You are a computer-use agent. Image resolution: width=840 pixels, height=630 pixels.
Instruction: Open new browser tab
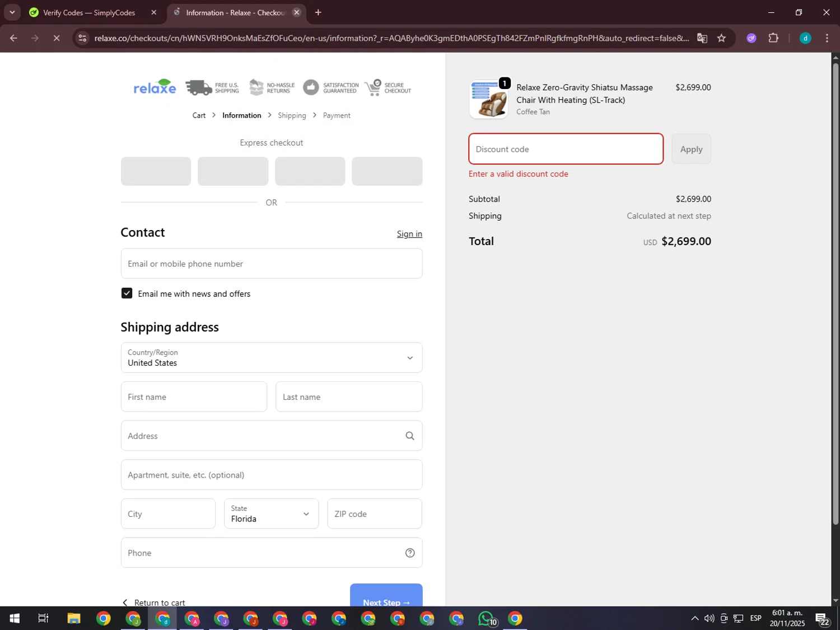318,12
